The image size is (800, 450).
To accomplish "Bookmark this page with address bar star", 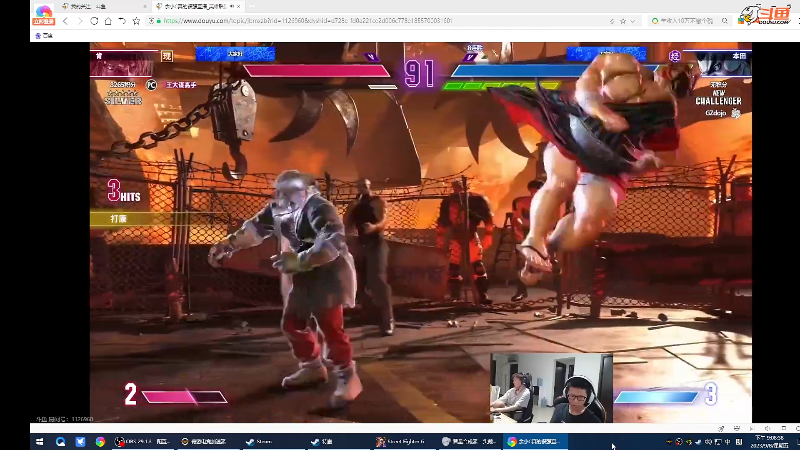I will point(623,21).
